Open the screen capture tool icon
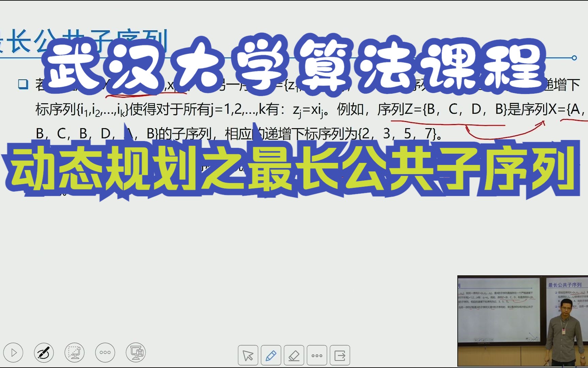 75,353
